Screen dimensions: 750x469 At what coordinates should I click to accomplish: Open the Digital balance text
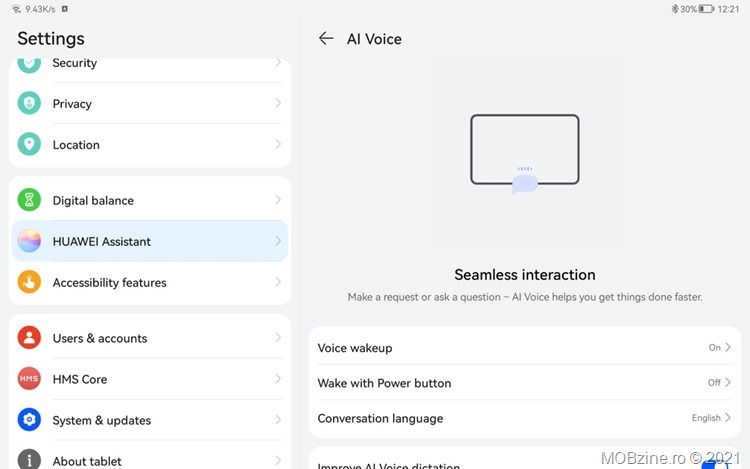93,200
